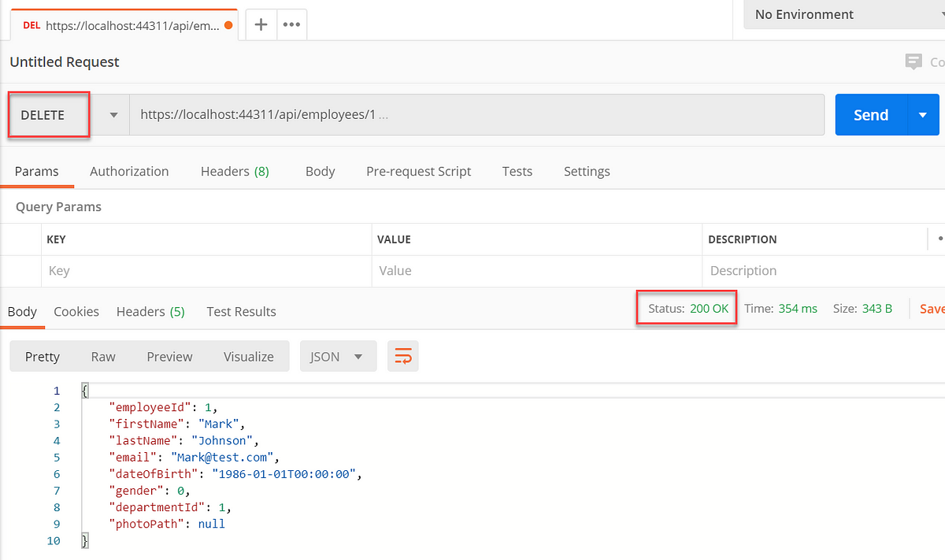Select the Raw view button
This screenshot has height=560, width=945.
103,357
